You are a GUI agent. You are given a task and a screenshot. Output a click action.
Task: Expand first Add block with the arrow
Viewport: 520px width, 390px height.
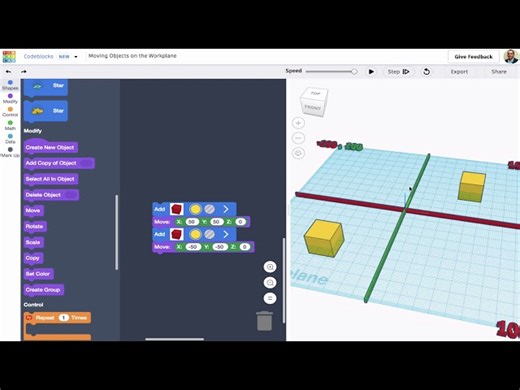(226, 209)
